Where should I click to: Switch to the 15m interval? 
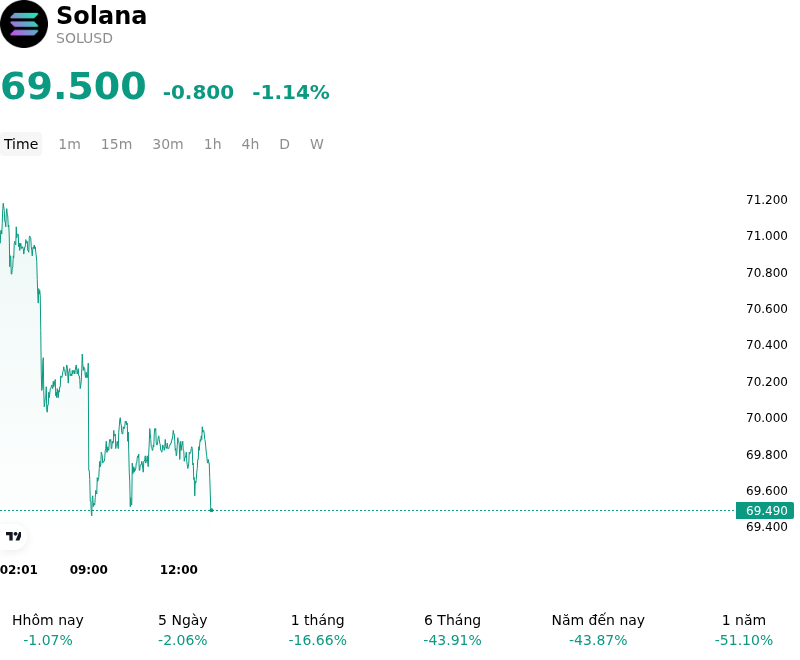[x=116, y=144]
